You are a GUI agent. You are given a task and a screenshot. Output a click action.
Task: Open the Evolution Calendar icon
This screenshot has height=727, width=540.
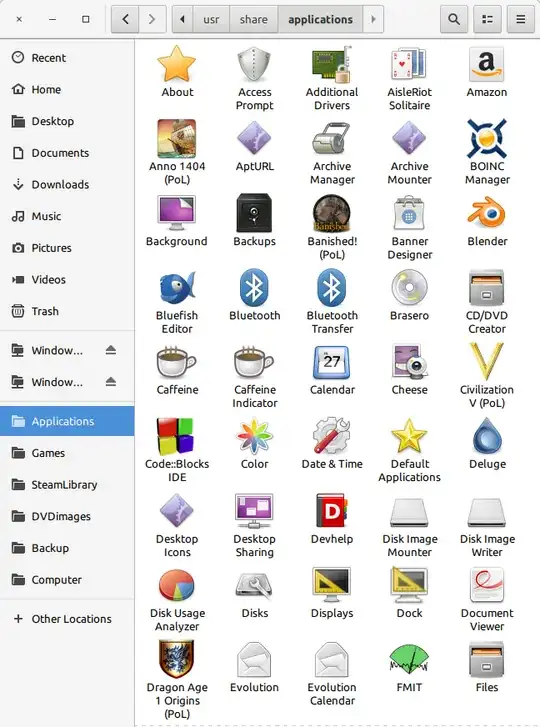tap(332, 659)
